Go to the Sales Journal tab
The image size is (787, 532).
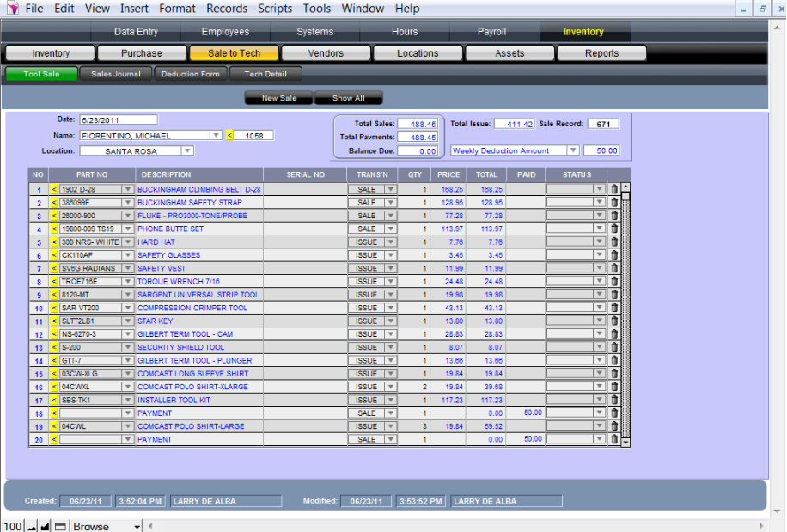click(x=115, y=74)
